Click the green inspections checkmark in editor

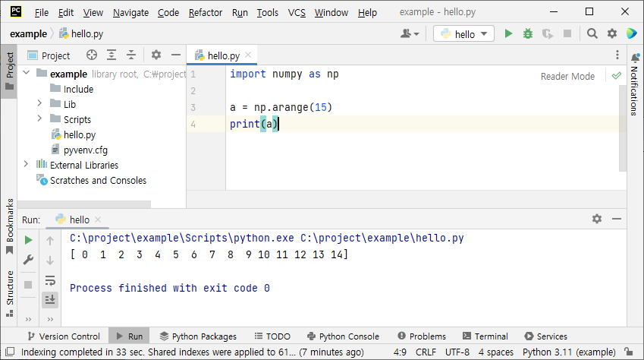point(617,76)
